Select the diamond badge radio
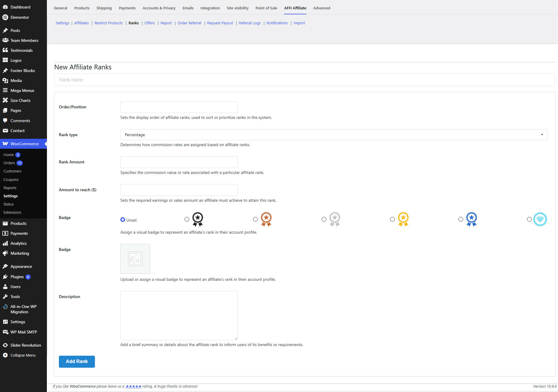This screenshot has height=392, width=558. (529, 219)
